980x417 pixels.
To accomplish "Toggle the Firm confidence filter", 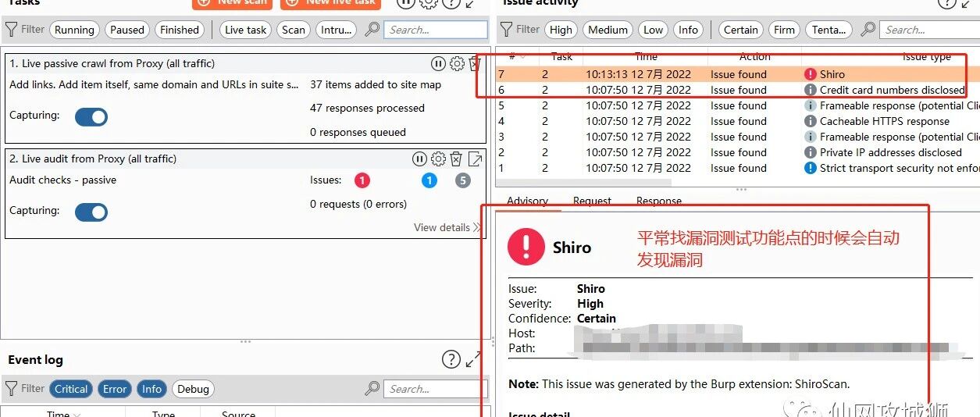I will pyautogui.click(x=784, y=30).
